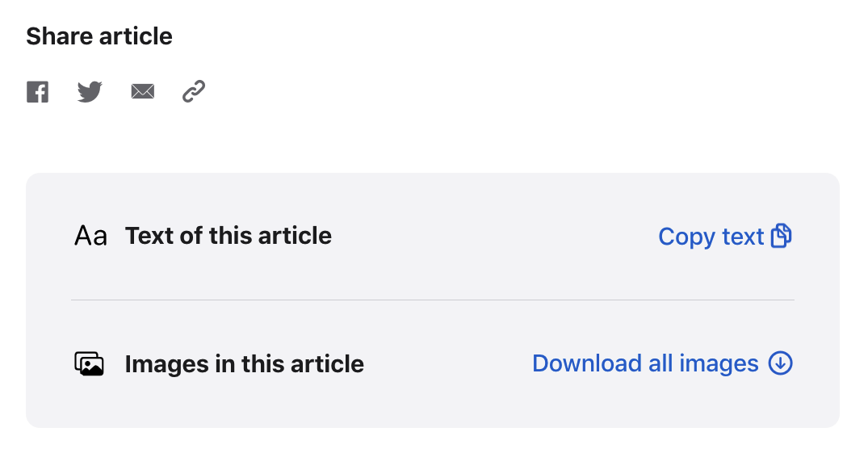Viewport: 868px width, 453px height.
Task: Click the copy document icon beside Copy text
Action: (x=781, y=236)
